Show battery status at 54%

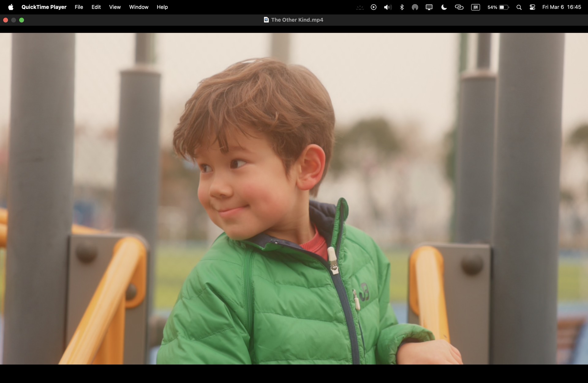(x=498, y=7)
